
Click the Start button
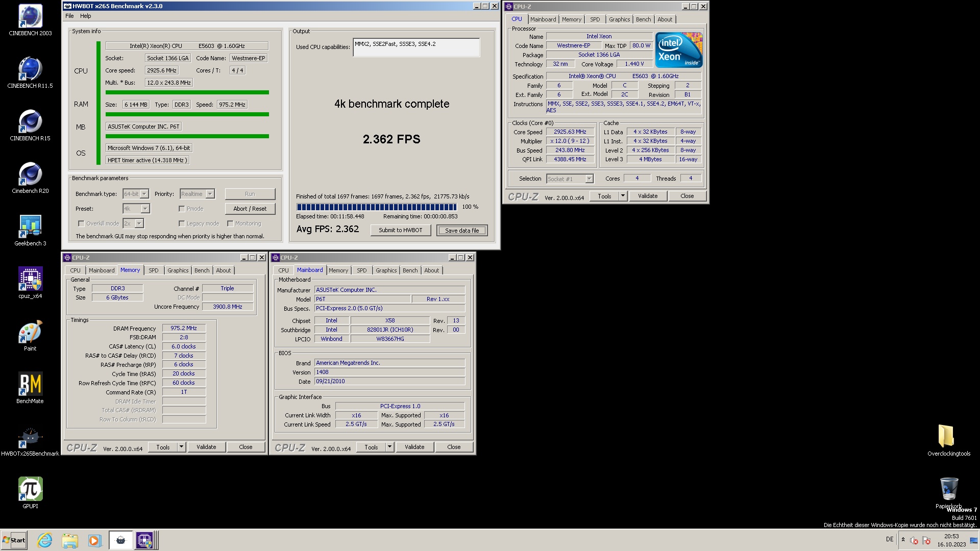14,540
